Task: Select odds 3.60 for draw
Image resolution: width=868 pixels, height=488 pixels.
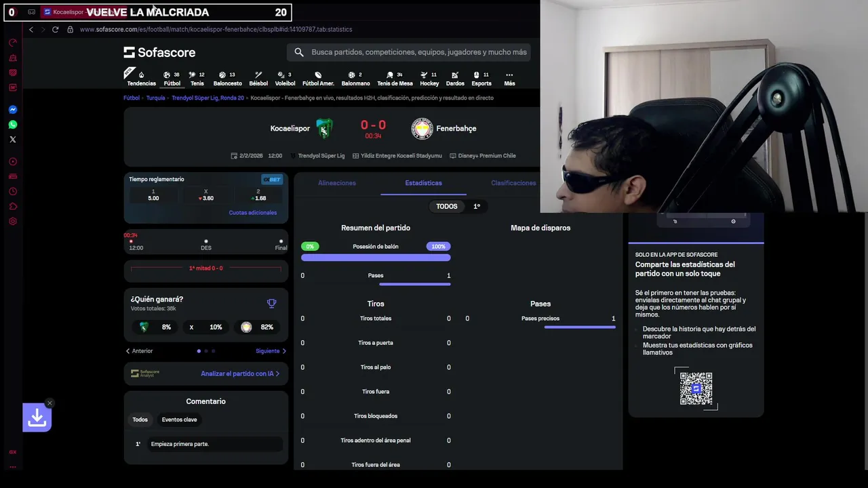Action: [x=206, y=195]
